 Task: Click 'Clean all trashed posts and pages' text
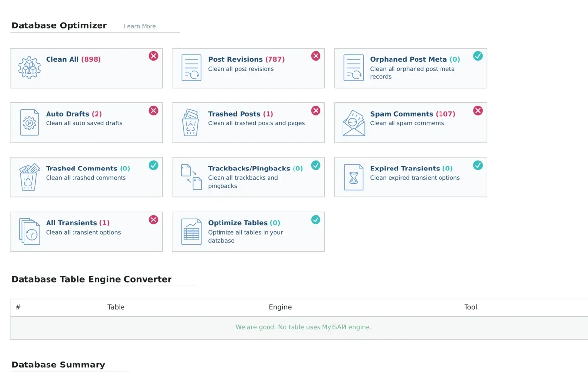point(256,123)
